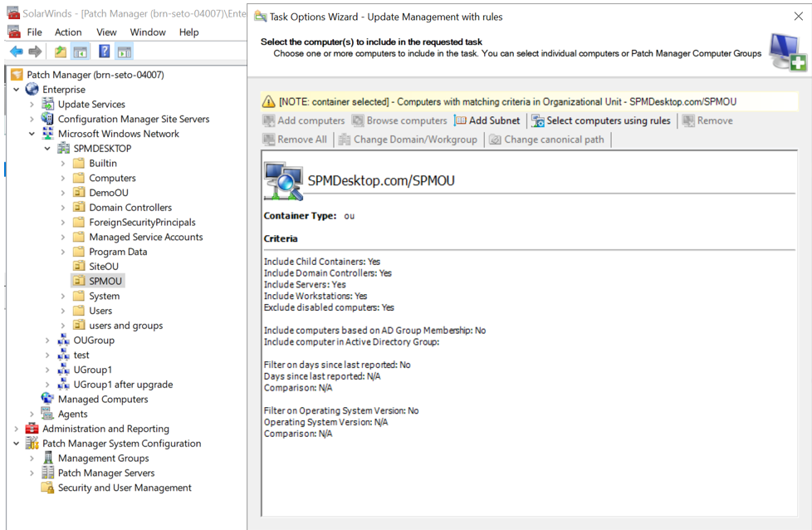Click the Add Subnet toolbar button

(x=487, y=120)
